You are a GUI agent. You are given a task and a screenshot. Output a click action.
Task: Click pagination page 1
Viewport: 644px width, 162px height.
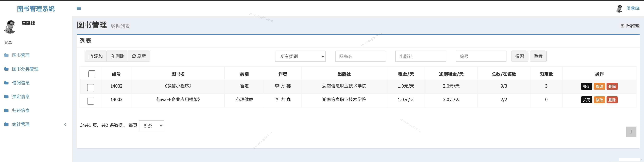click(631, 132)
